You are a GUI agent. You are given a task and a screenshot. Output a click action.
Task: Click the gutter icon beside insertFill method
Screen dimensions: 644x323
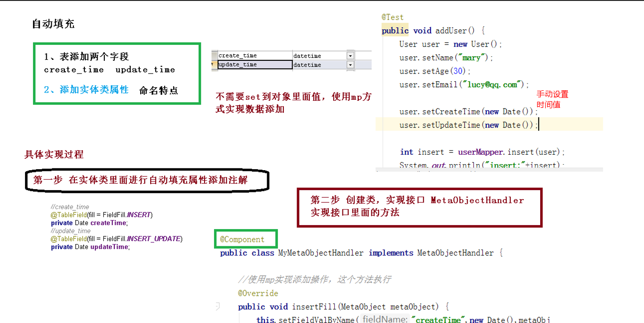(218, 306)
